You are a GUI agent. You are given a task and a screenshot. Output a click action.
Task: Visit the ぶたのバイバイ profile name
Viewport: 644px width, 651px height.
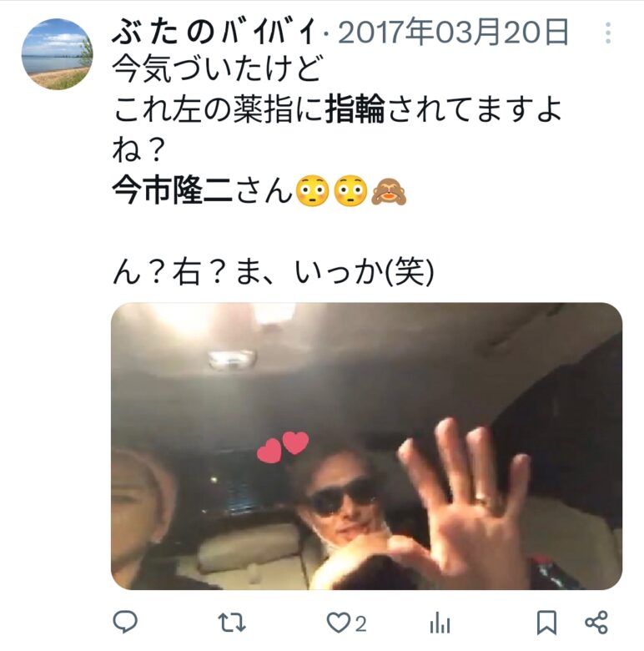[214, 33]
